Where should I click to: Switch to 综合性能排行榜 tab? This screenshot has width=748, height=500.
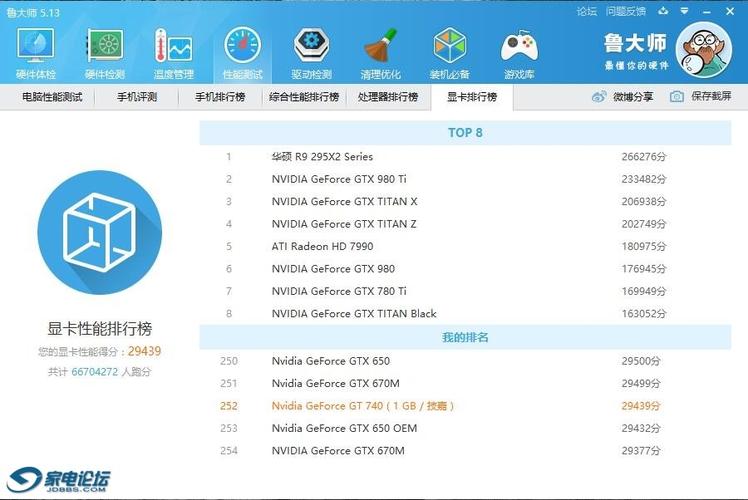tap(304, 97)
